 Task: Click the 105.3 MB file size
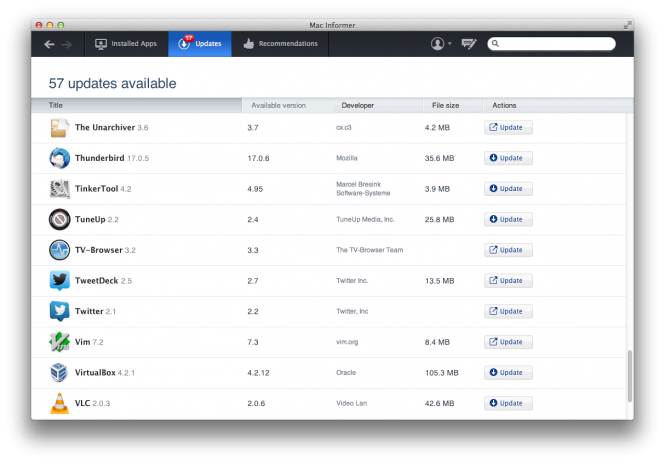click(441, 373)
